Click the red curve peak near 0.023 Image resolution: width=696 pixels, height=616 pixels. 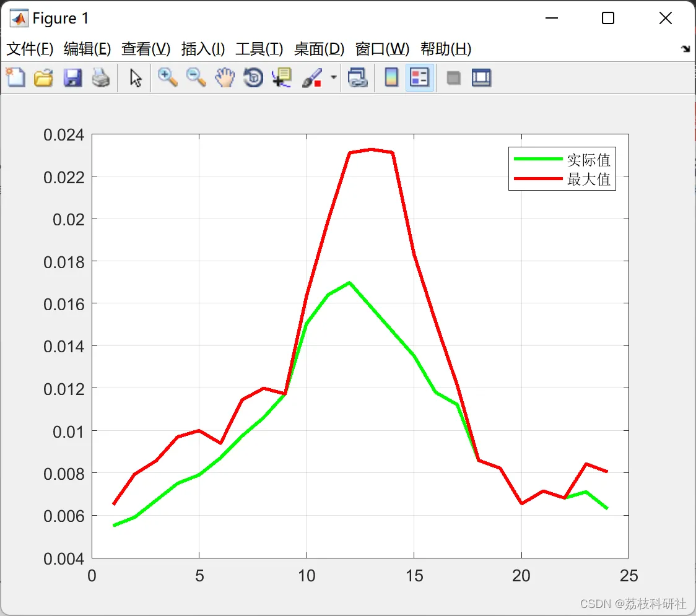click(371, 150)
